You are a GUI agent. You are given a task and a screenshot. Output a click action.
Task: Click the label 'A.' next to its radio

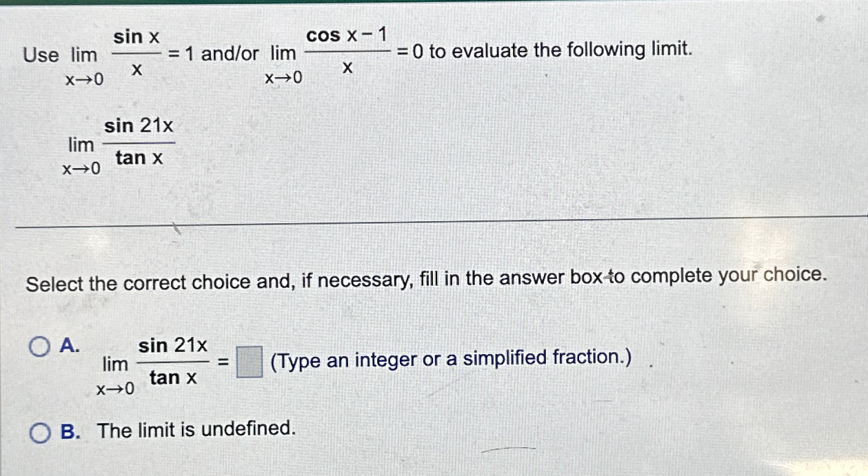point(68,347)
